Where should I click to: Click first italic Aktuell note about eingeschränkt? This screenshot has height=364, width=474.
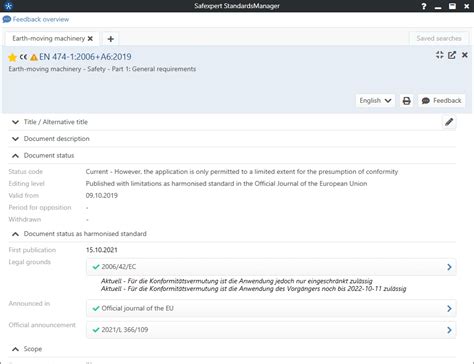click(x=237, y=281)
